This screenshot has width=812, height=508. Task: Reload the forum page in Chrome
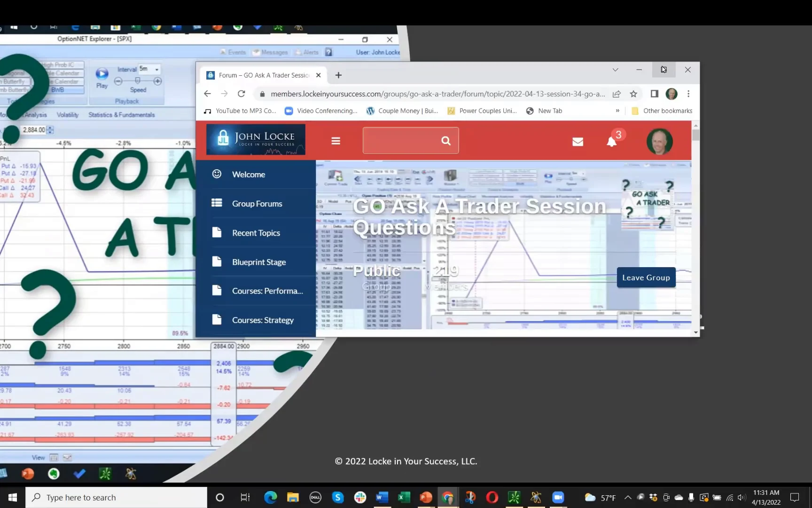242,94
